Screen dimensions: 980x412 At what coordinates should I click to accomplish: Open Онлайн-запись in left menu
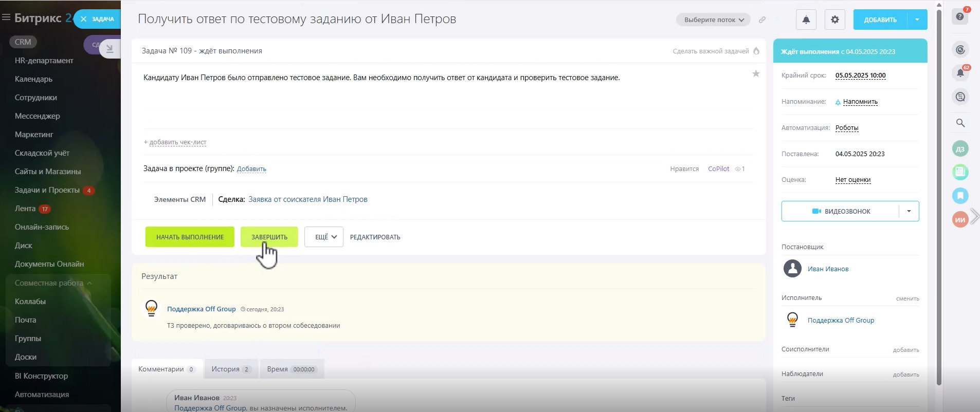click(42, 227)
